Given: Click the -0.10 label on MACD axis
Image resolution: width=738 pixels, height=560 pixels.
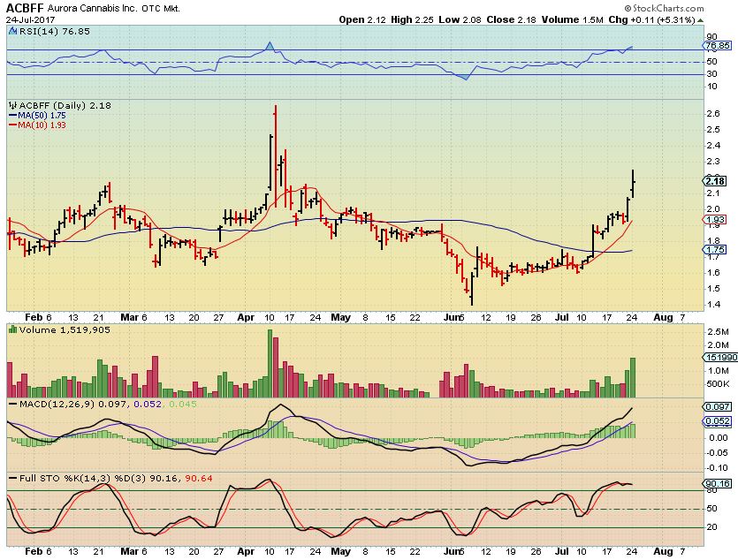Looking at the screenshot, I should 718,467.
